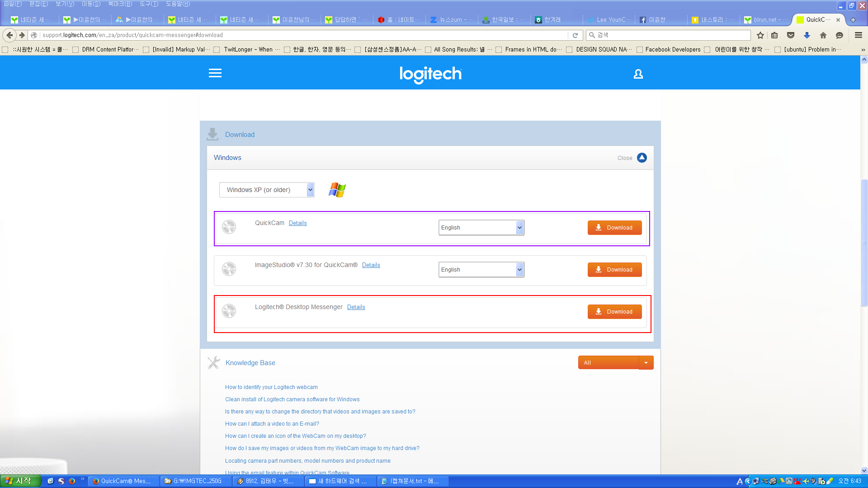
Task: Collapse Windows section with Close arrow
Action: 642,158
